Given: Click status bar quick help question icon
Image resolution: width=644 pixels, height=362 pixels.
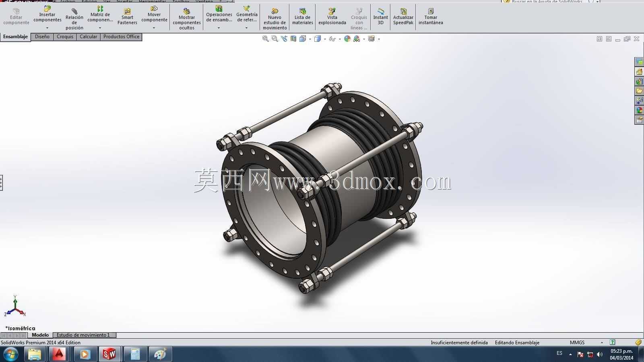Looking at the screenshot, I should (612, 343).
